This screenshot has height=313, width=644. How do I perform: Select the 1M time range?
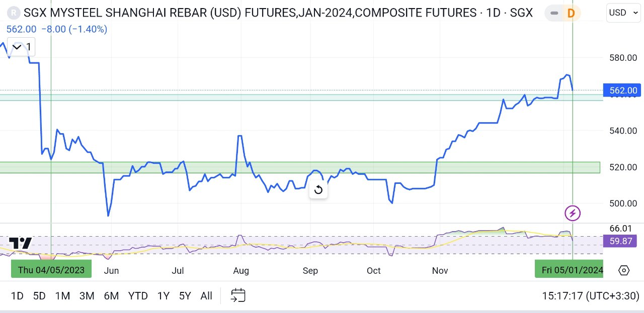[62, 296]
